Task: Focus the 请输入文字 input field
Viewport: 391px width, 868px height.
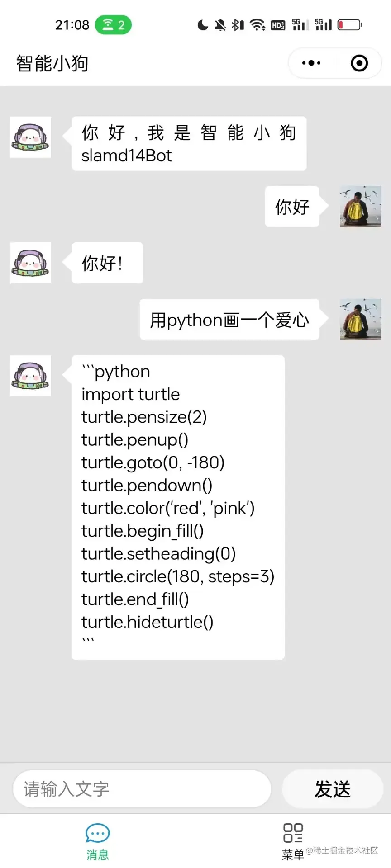Action: (142, 789)
